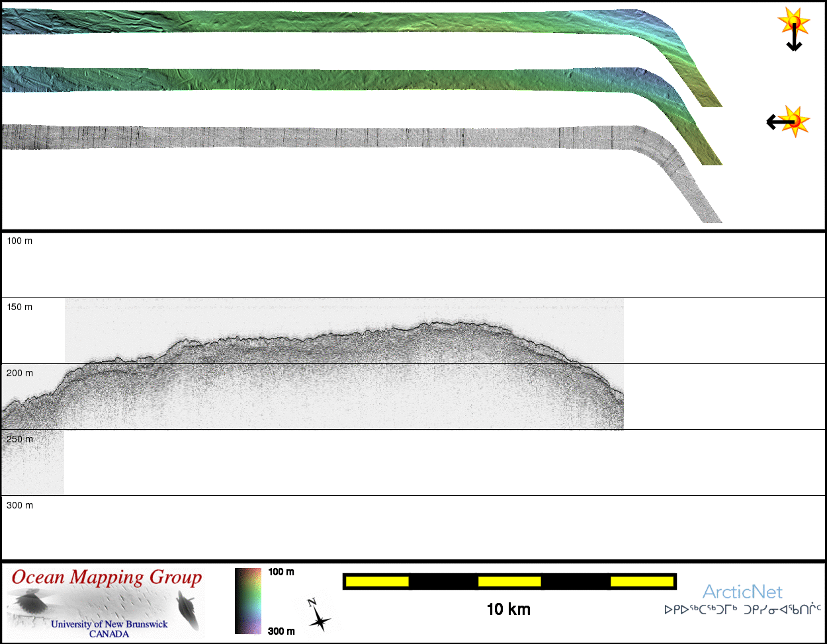827x644 pixels.
Task: Click the 200 m depth axis label
Action: pos(20,374)
